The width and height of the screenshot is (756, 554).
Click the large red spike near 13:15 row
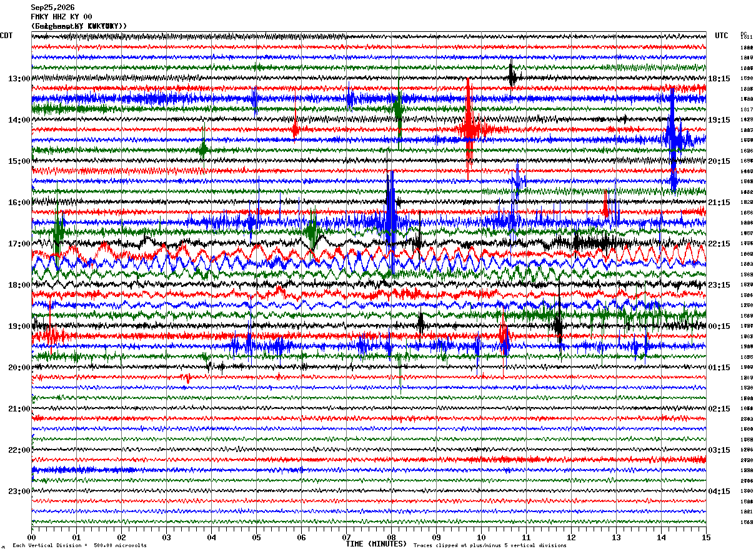tap(468, 128)
